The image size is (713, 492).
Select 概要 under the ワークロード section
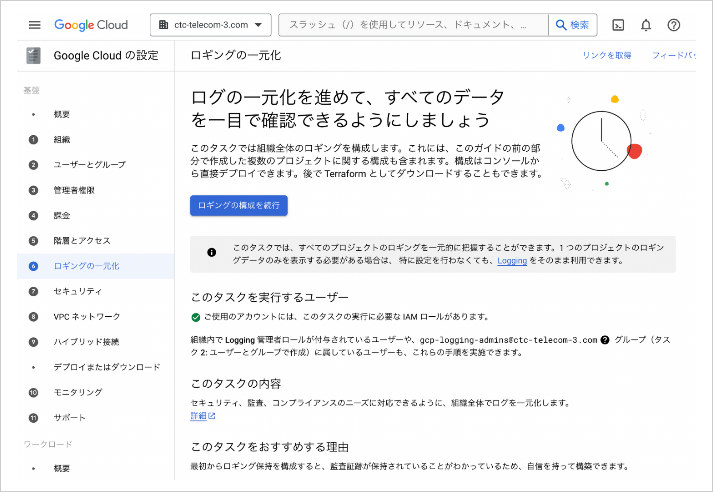pyautogui.click(x=61, y=468)
